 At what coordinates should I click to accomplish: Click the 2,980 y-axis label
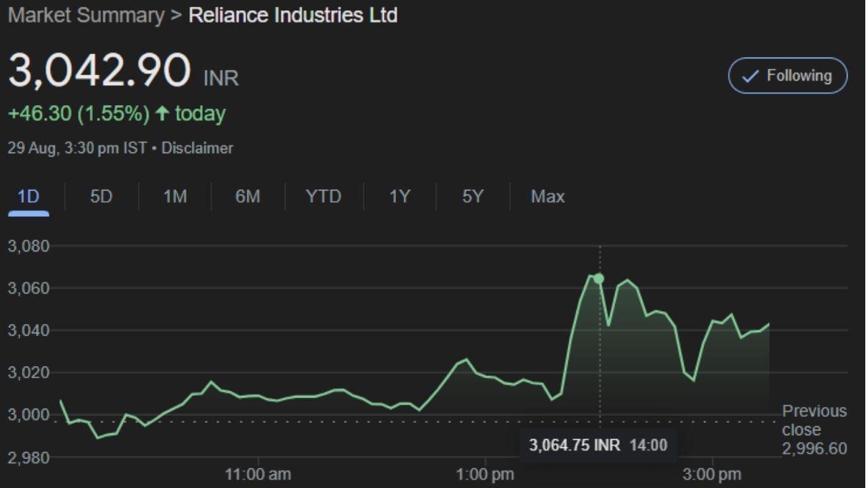[x=29, y=457]
